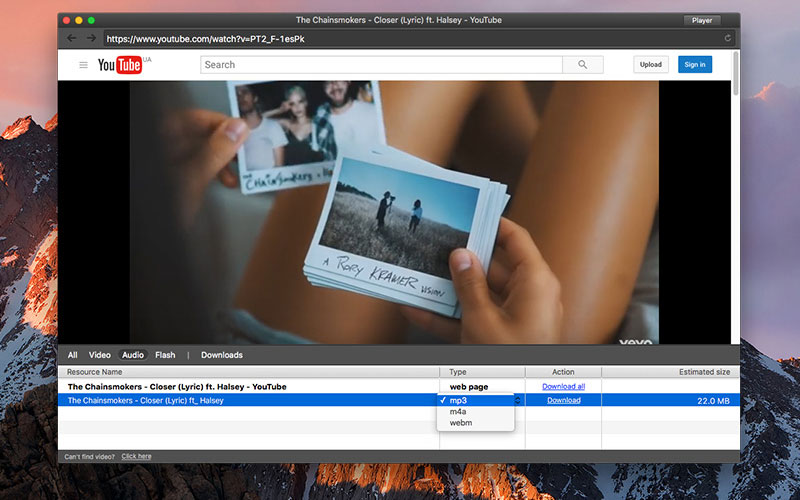The height and width of the screenshot is (500, 800).
Task: Open the YouTube hamburger menu
Action: click(83, 65)
